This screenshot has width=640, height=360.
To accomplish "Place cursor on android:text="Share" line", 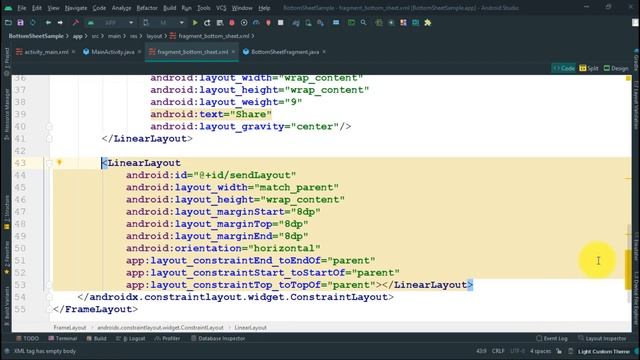I will (x=211, y=114).
